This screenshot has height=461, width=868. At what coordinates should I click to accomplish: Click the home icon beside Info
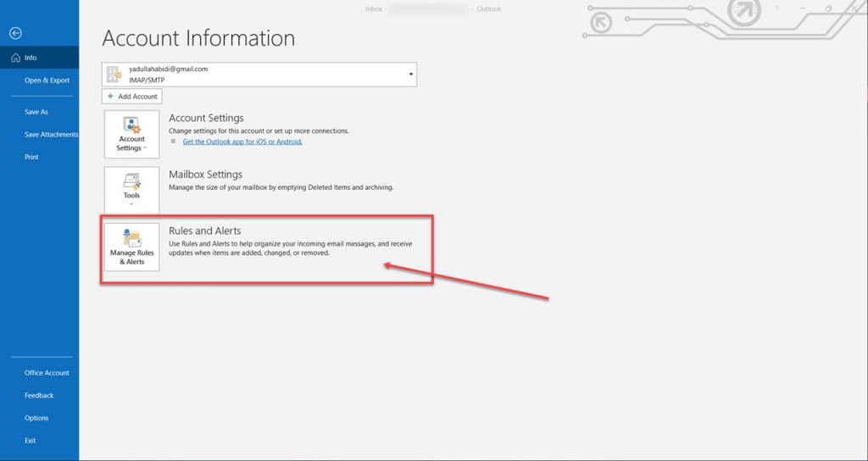[15, 58]
